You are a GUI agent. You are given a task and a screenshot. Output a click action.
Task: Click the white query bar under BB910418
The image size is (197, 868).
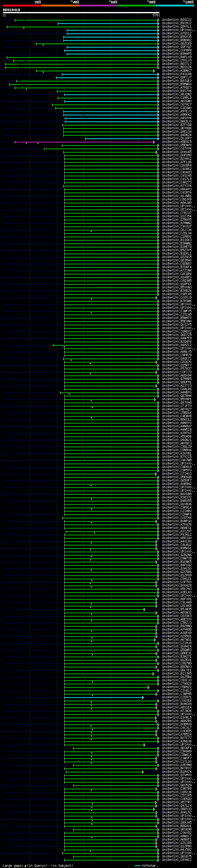[81, 12]
